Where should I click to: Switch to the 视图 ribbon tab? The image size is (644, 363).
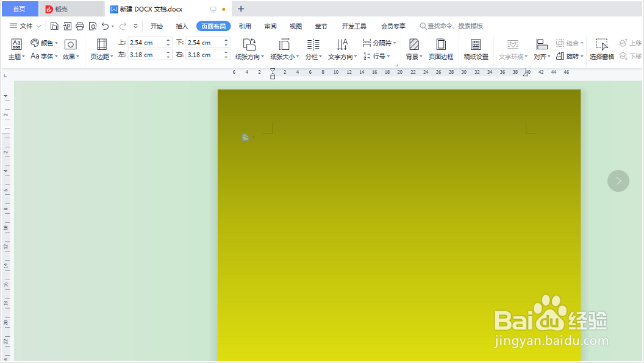tap(296, 26)
